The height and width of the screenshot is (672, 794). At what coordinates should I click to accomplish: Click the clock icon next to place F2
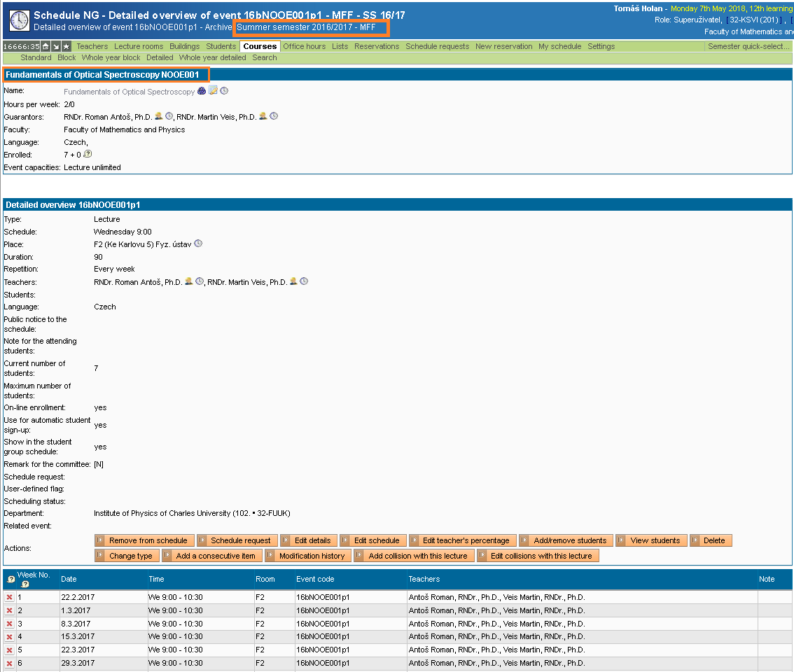coord(198,244)
